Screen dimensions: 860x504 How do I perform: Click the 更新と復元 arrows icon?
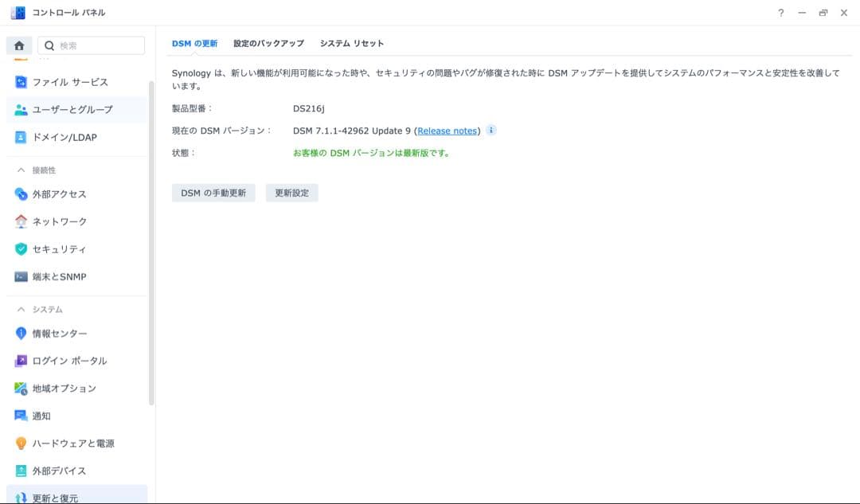click(21, 498)
